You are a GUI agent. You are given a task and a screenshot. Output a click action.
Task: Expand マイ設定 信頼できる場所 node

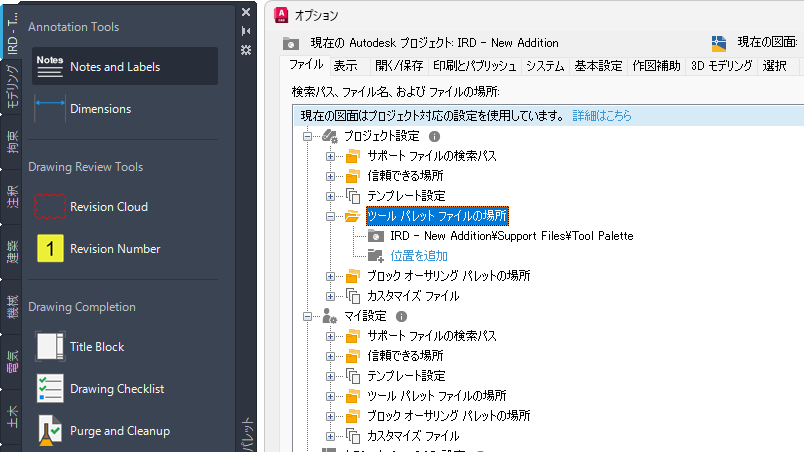330,356
